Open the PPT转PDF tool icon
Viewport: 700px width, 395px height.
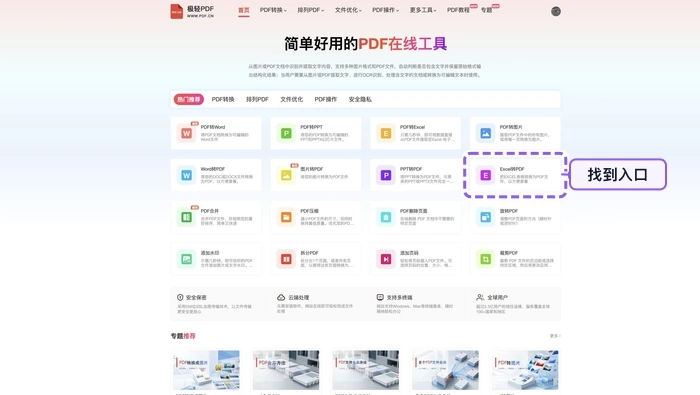point(386,175)
